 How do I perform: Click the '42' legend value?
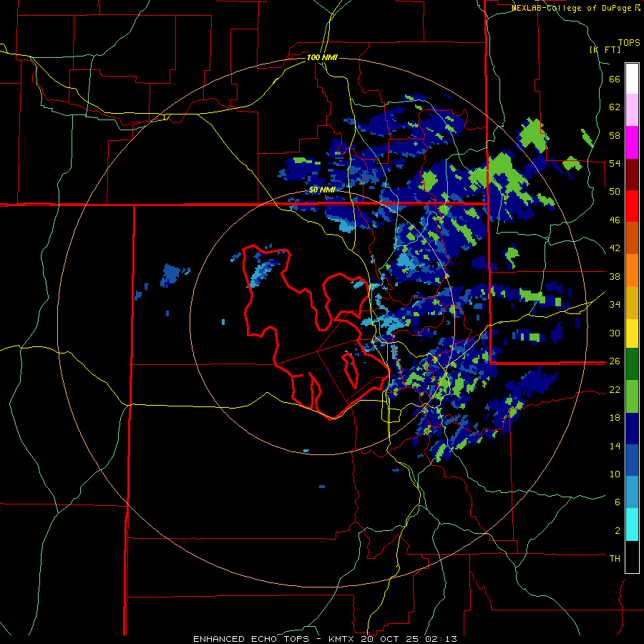click(615, 248)
